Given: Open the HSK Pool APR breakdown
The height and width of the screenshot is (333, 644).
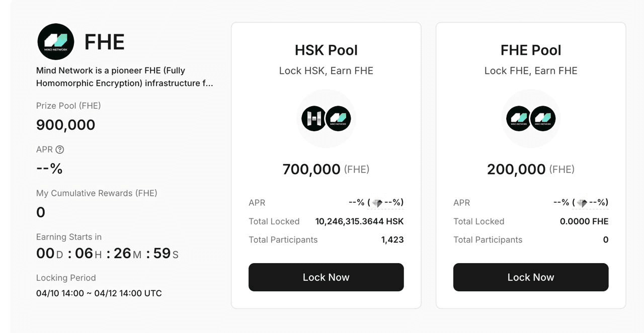Looking at the screenshot, I should pyautogui.click(x=377, y=203).
